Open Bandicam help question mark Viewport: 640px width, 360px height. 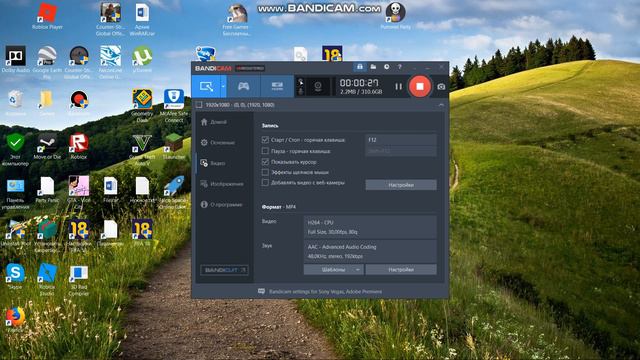point(400,67)
